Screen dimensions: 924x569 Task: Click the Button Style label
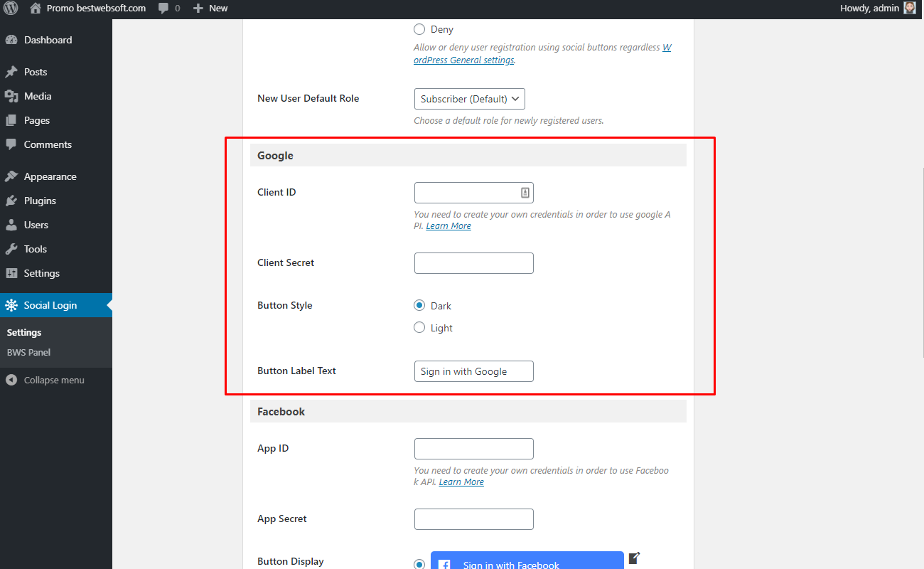click(285, 305)
